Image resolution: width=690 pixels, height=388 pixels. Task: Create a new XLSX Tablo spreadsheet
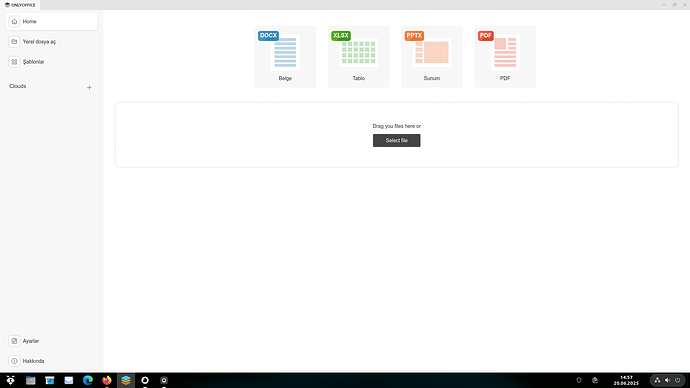(358, 56)
